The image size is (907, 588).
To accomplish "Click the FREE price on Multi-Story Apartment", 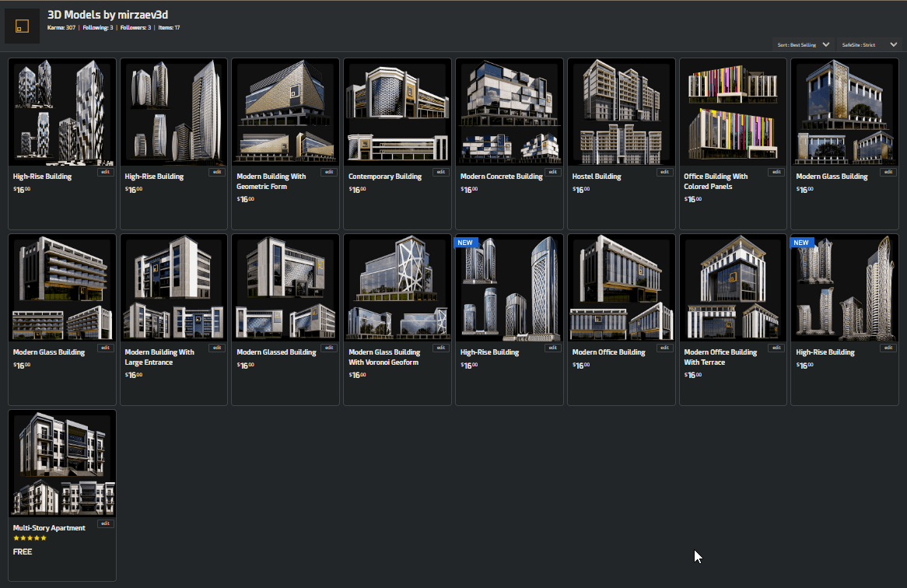I will [x=23, y=551].
